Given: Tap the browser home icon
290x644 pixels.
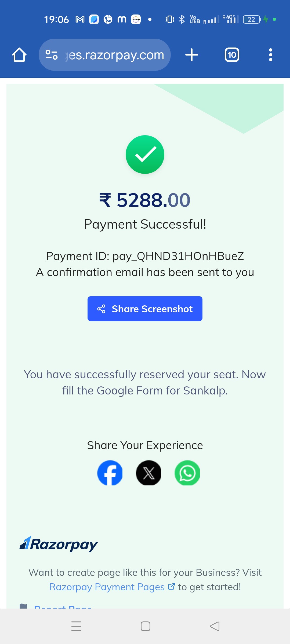Looking at the screenshot, I should 19,55.
